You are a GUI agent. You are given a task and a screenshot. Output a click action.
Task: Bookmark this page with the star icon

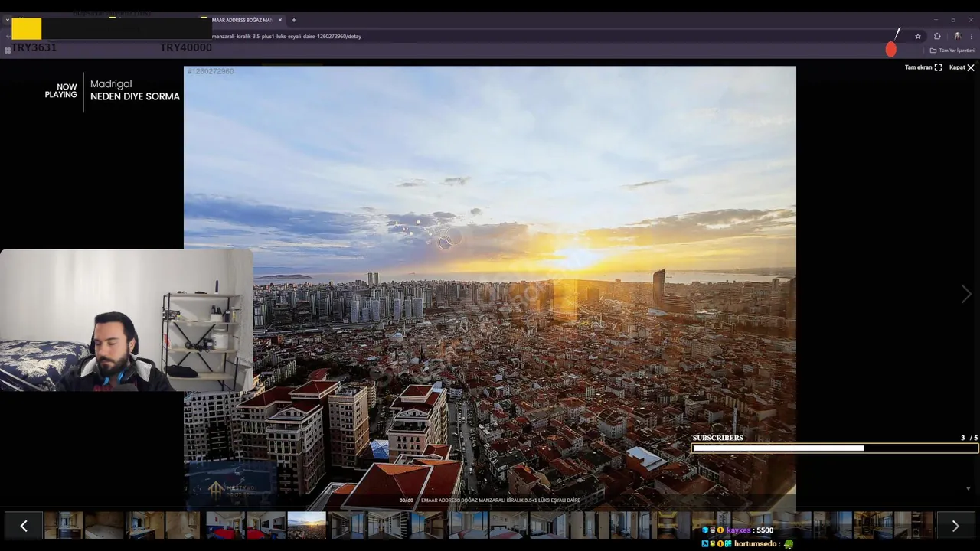pyautogui.click(x=918, y=36)
